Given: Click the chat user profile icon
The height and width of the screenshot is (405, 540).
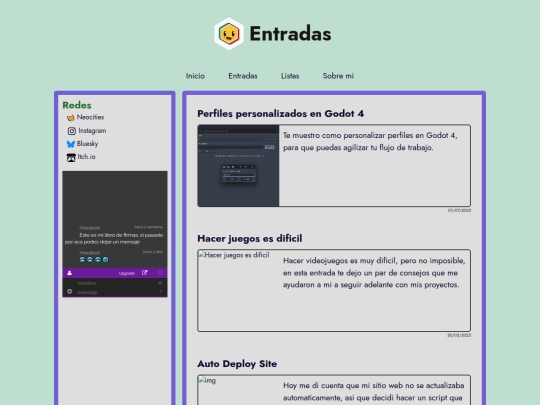Looking at the screenshot, I should coord(70,273).
